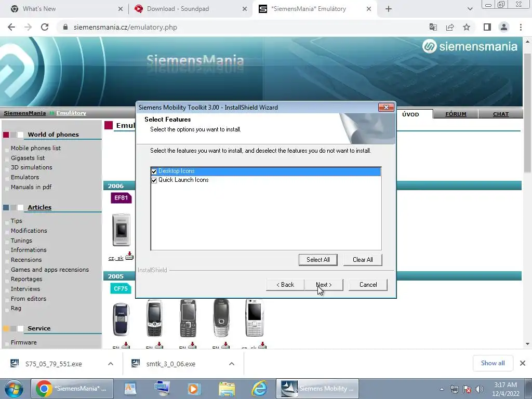Open the CHAT site tab
Image resolution: width=532 pixels, height=399 pixels.
(500, 114)
